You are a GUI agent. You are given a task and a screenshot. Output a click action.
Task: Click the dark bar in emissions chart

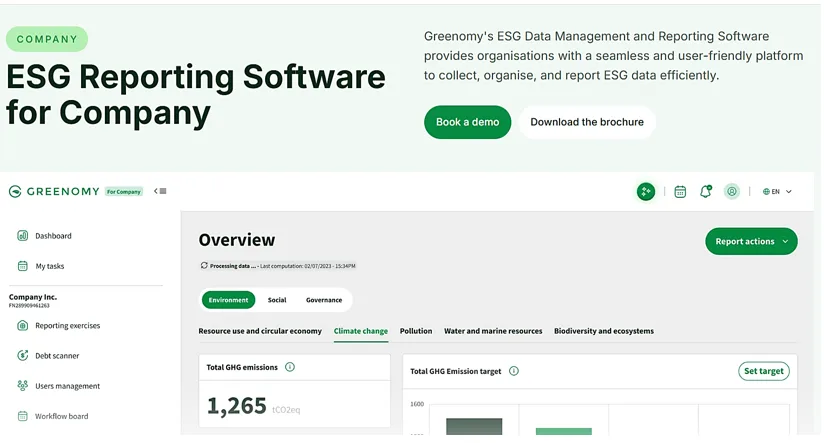[x=474, y=426]
